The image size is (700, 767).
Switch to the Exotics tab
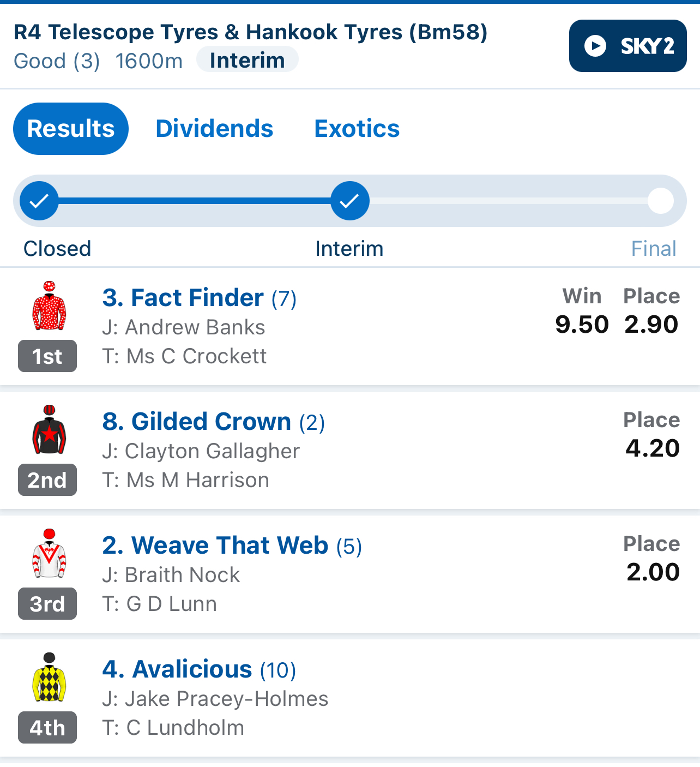(x=357, y=129)
